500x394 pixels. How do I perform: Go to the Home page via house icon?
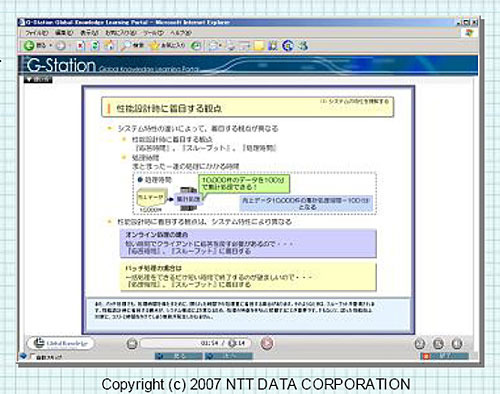coord(109,46)
